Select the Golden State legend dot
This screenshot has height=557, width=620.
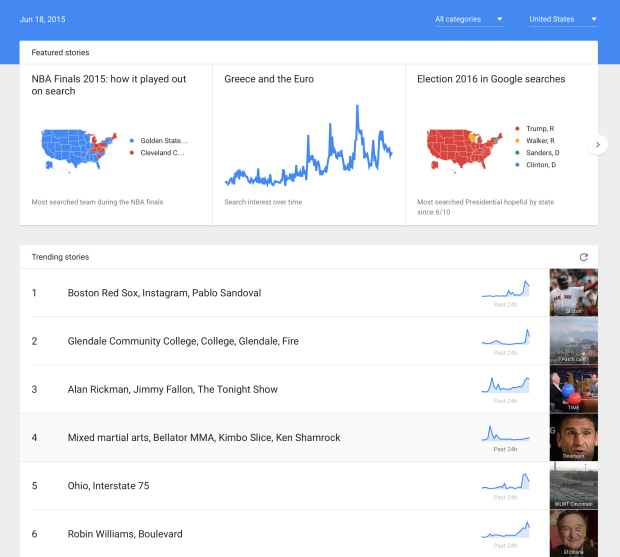132,141
